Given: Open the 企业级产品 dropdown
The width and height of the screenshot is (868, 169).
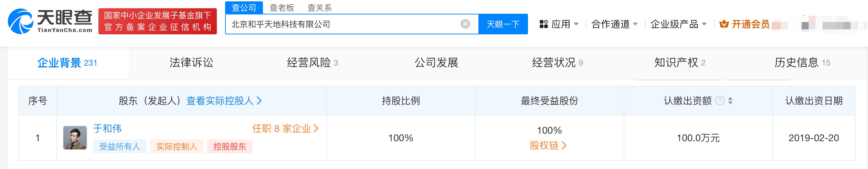Looking at the screenshot, I should (678, 24).
